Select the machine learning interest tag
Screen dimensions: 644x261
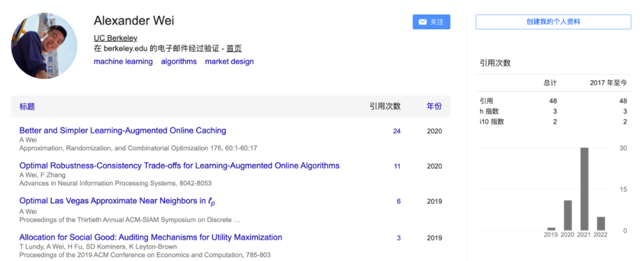tap(123, 61)
